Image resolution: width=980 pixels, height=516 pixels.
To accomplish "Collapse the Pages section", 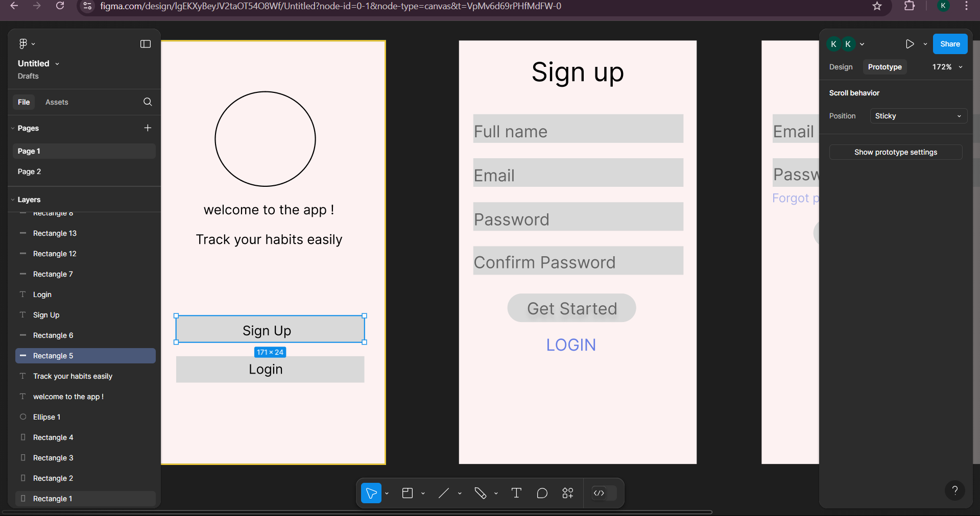I will [13, 128].
